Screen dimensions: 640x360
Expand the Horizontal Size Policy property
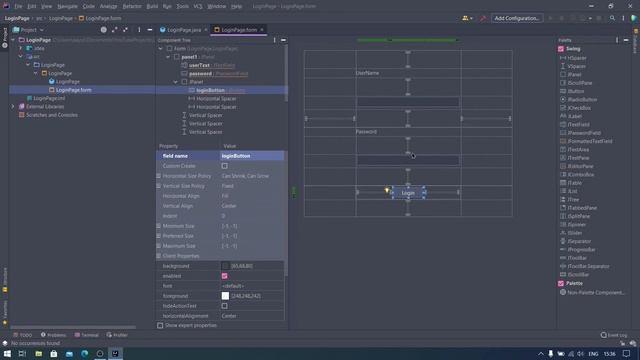click(159, 176)
